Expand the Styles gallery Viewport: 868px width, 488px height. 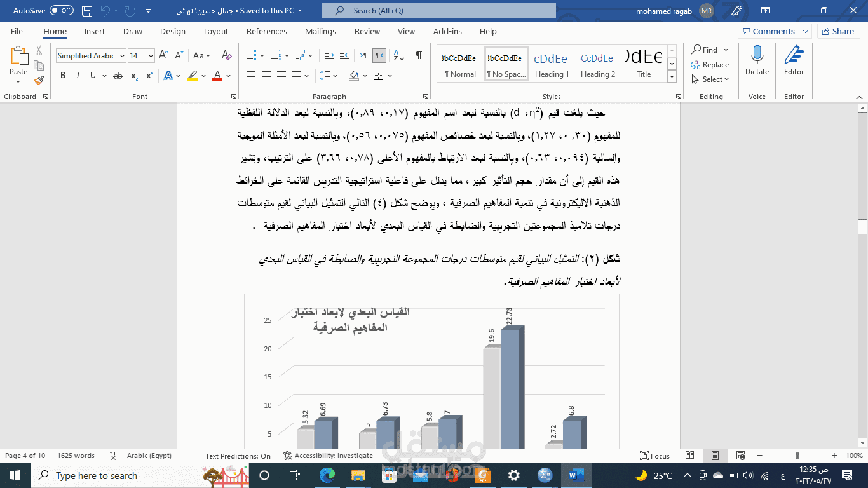coord(672,77)
